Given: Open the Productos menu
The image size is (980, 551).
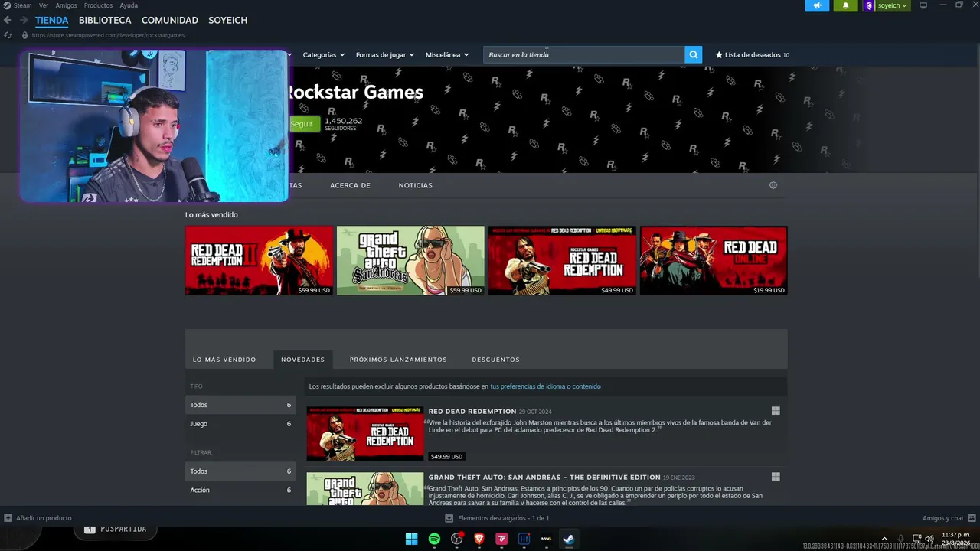Looking at the screenshot, I should click(98, 5).
